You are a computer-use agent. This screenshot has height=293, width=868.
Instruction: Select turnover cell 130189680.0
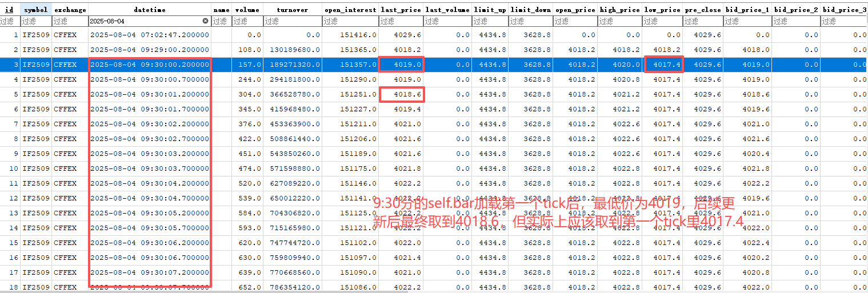tap(292, 50)
